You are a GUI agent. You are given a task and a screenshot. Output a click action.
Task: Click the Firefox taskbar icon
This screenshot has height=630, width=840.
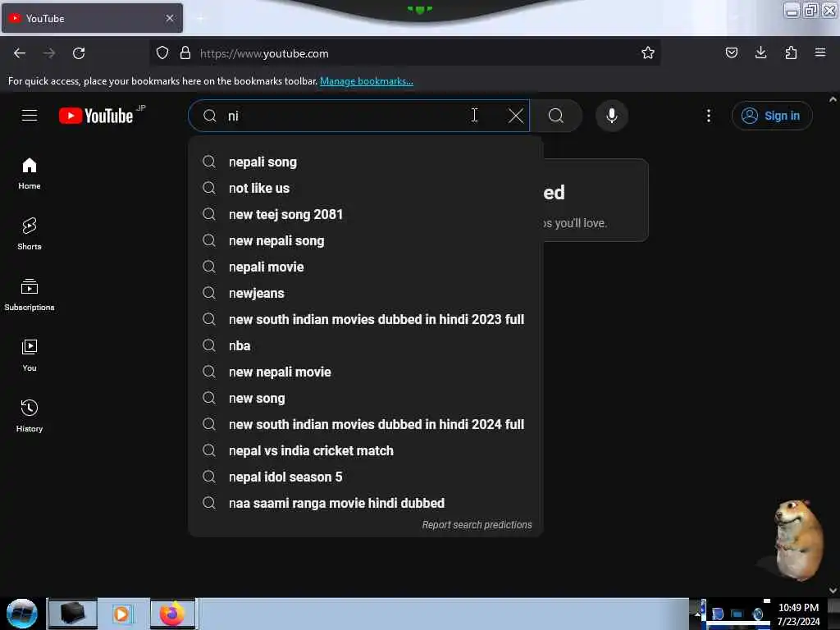click(172, 614)
